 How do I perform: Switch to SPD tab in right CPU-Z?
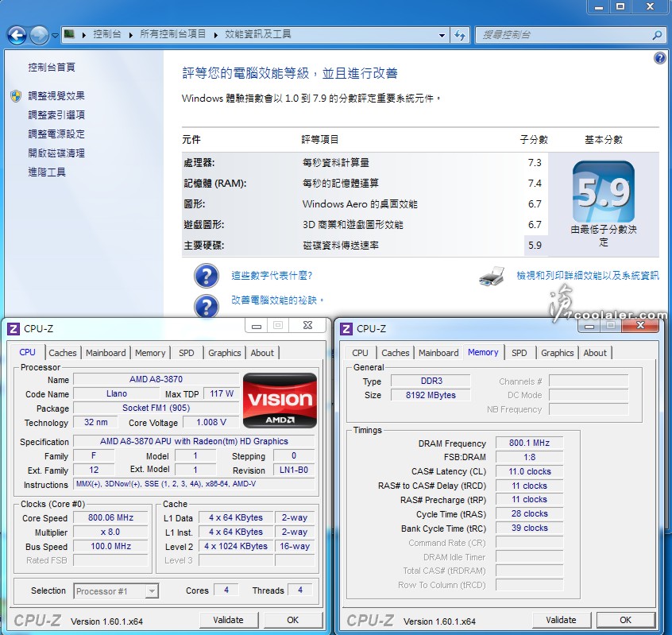click(519, 353)
